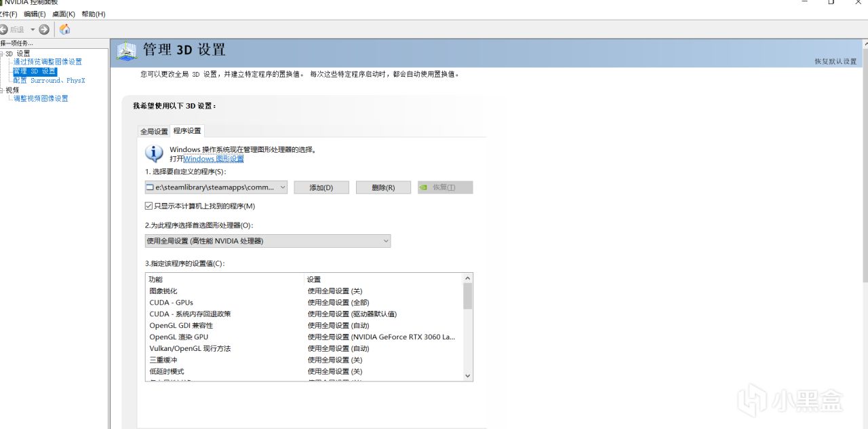Select 管理 3D 设置 tree item

35,71
